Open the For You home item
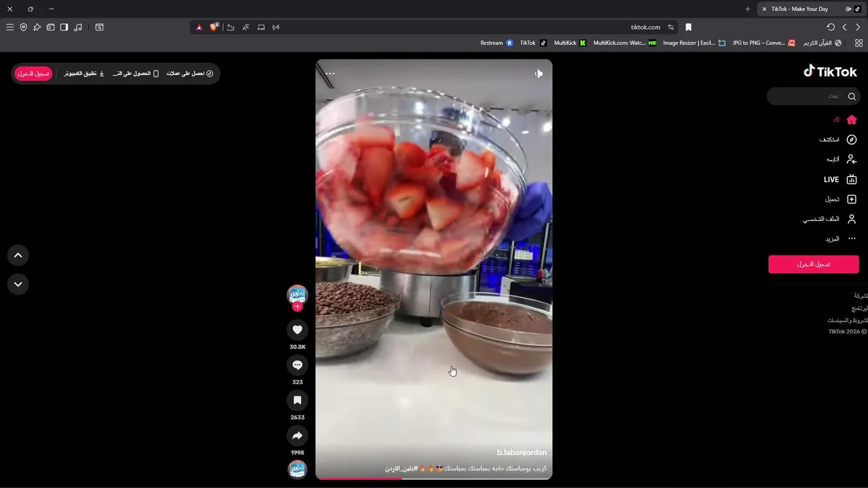 pyautogui.click(x=845, y=119)
